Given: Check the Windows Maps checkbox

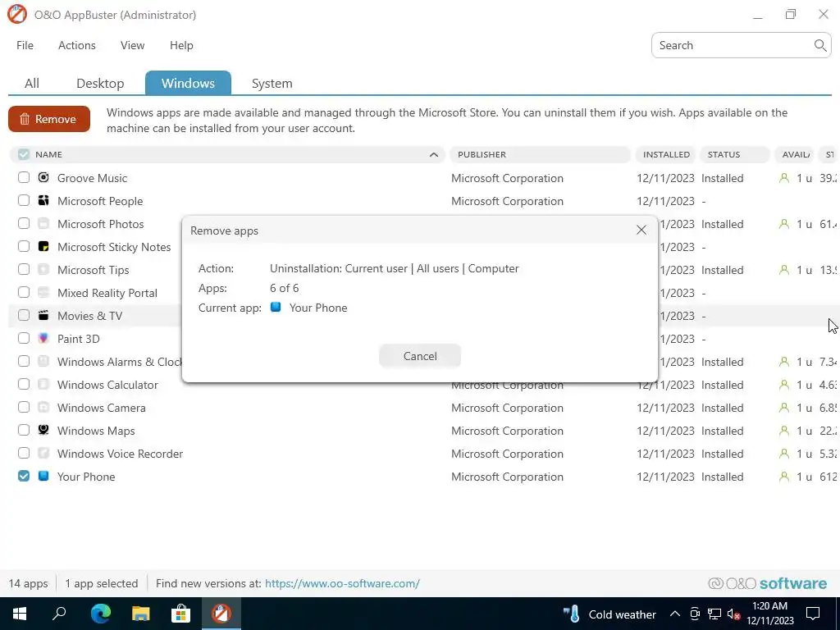Looking at the screenshot, I should pyautogui.click(x=24, y=430).
